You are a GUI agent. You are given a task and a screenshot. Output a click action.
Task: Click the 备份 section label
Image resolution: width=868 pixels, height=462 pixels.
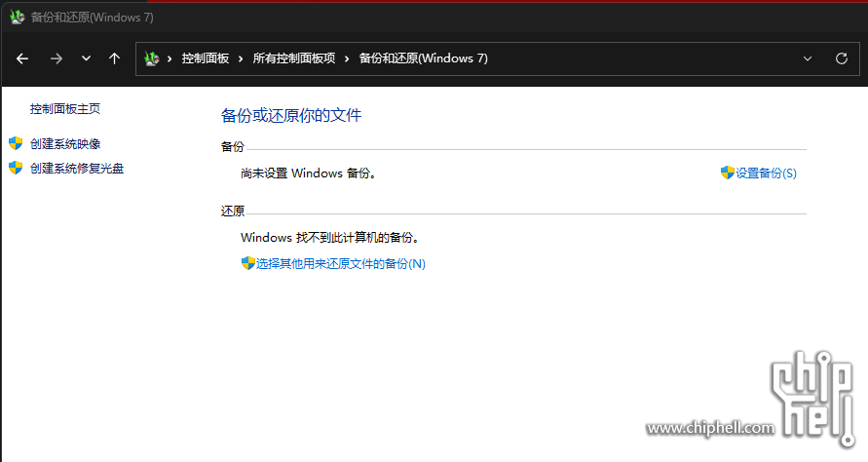click(x=233, y=147)
